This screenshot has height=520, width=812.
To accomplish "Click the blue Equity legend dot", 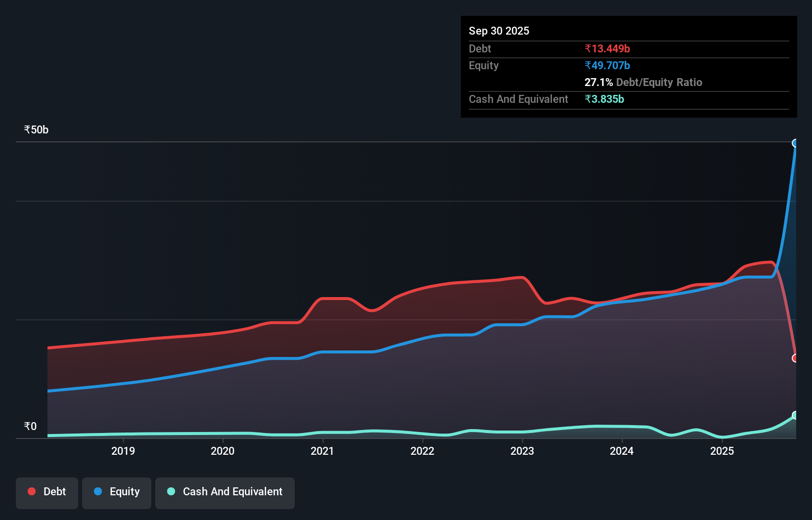I will pos(98,491).
